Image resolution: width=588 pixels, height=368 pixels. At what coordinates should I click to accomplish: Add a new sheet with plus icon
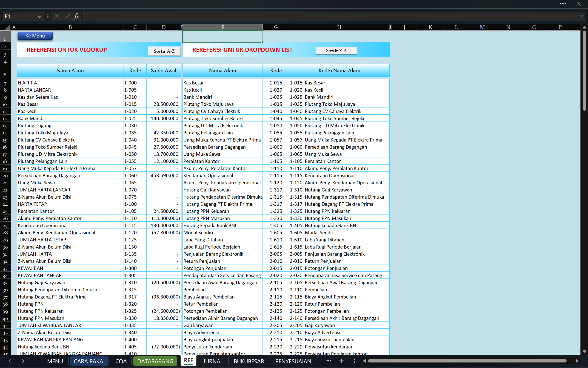click(342, 361)
